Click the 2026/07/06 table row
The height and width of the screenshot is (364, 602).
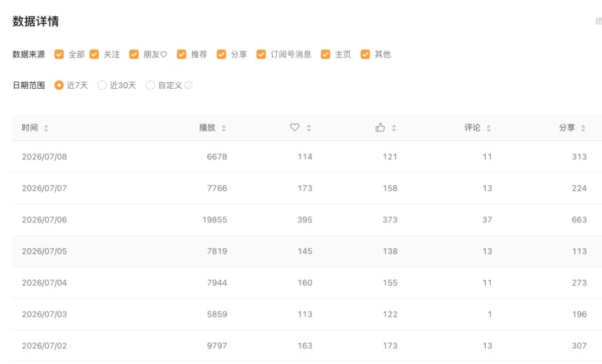307,220
